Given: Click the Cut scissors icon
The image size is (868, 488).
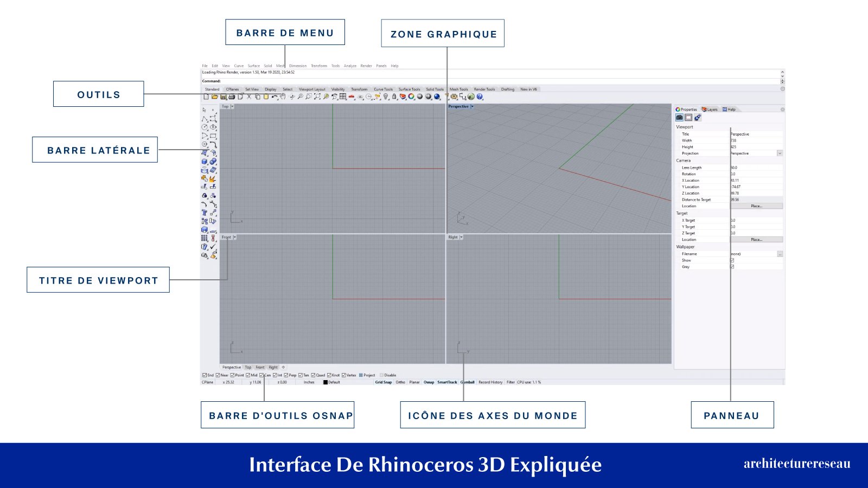Looking at the screenshot, I should click(x=249, y=97).
